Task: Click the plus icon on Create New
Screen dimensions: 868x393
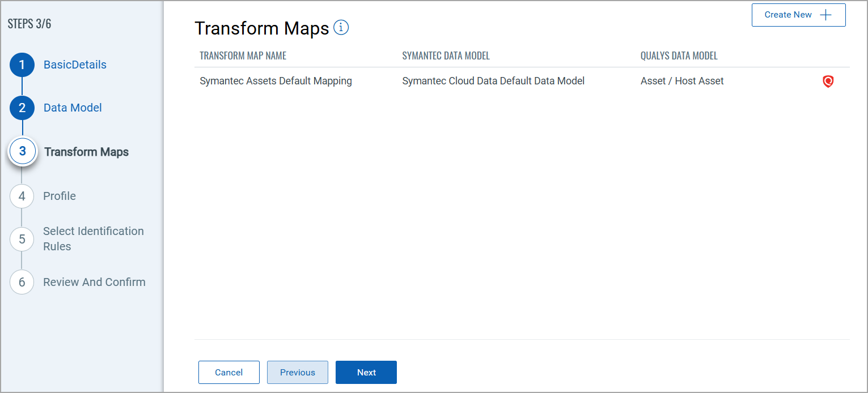Action: click(826, 15)
